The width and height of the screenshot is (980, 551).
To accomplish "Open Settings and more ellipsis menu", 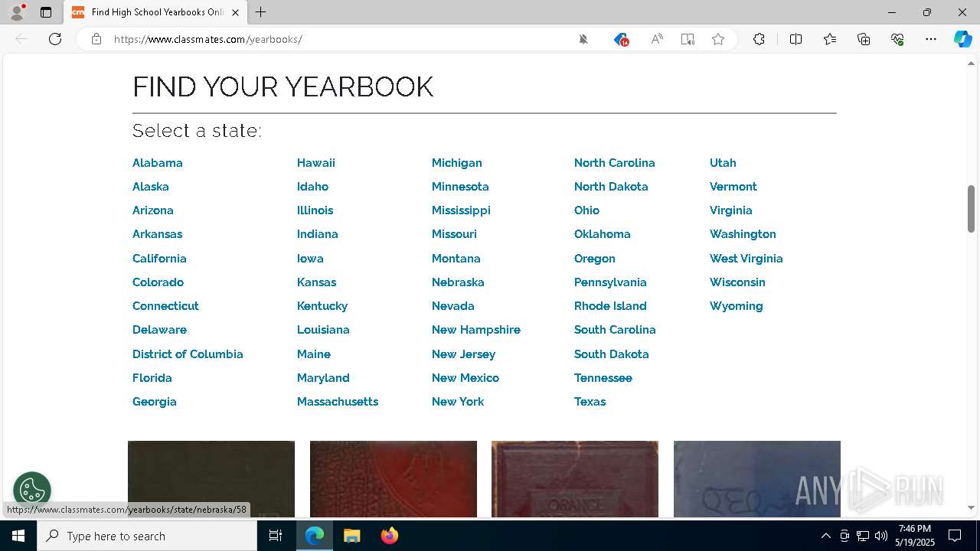I will click(931, 39).
